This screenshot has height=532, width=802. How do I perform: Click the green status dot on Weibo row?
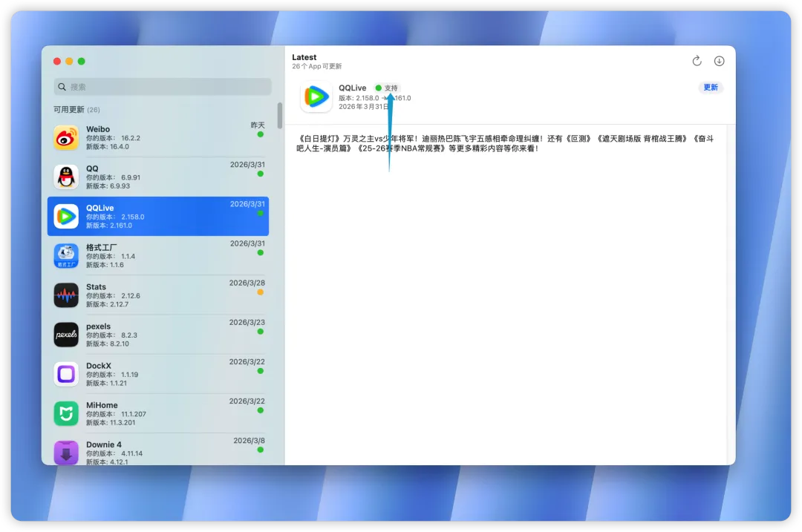click(x=261, y=134)
